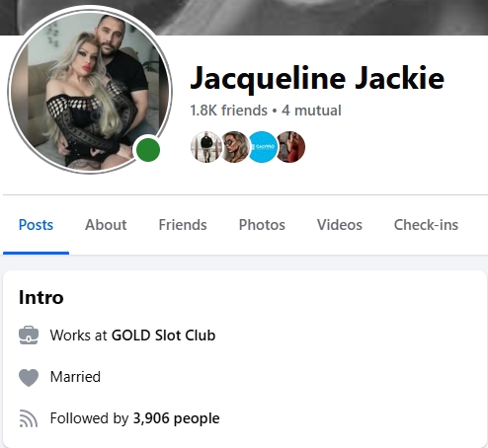
Task: Go to the Friends tab
Action: click(183, 225)
